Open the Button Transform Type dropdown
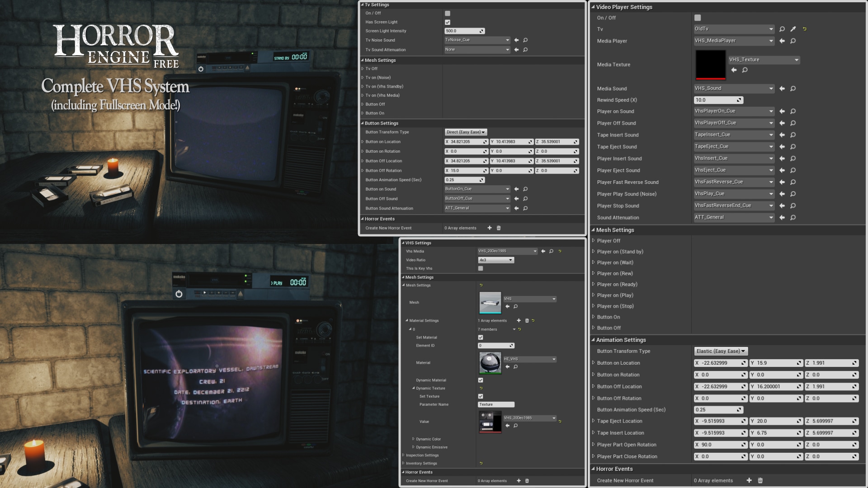The width and height of the screenshot is (868, 488). [x=466, y=132]
